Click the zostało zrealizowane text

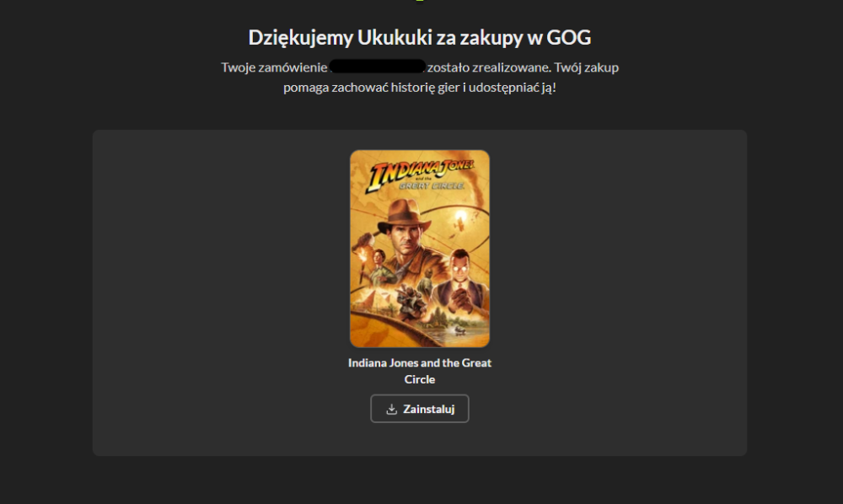tap(489, 67)
